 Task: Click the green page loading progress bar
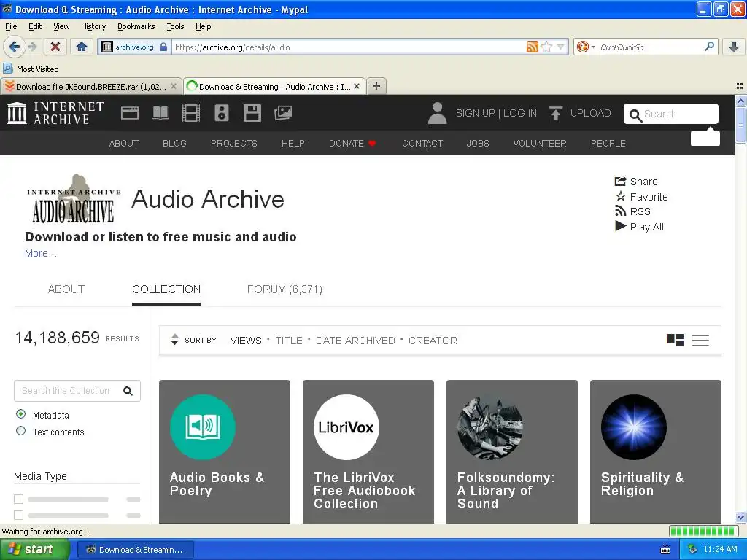(x=704, y=531)
